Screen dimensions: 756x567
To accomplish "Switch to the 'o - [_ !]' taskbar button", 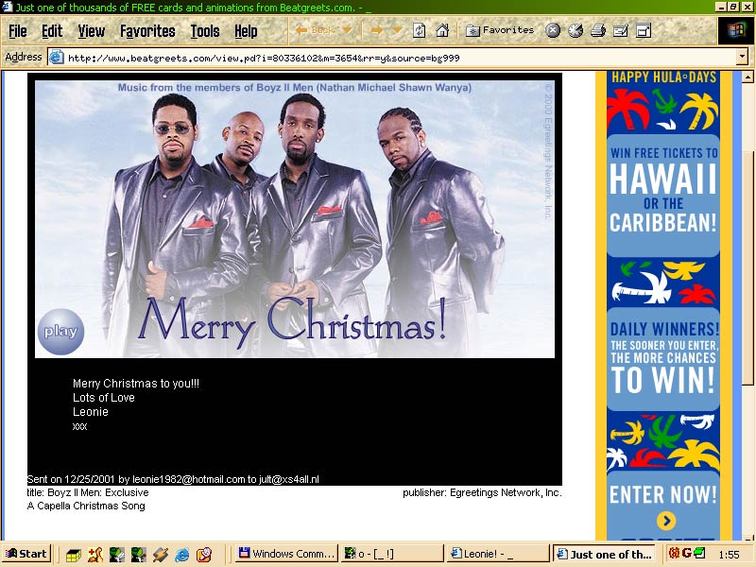I will point(392,554).
